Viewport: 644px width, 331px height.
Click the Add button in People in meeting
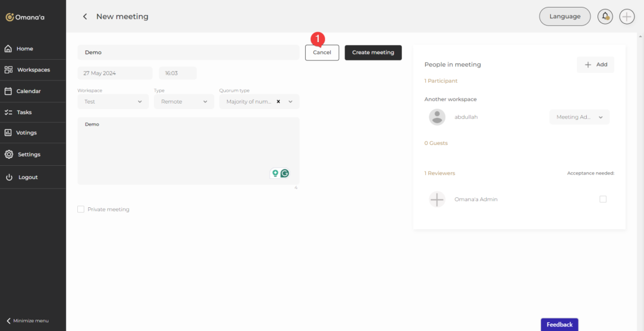tap(596, 65)
